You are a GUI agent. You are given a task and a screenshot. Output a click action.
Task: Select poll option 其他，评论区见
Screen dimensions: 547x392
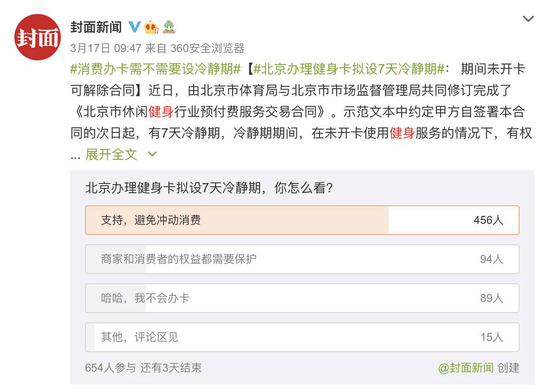pos(302,337)
